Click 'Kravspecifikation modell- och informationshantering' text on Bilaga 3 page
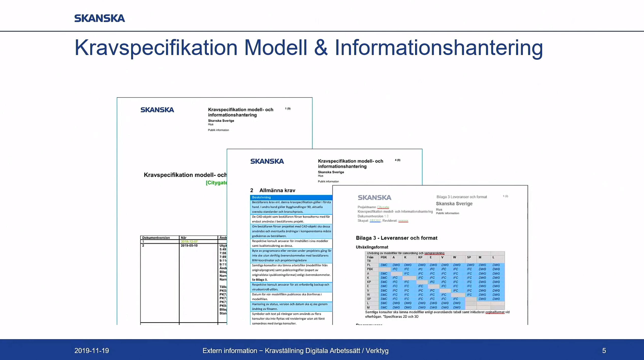This screenshot has height=360, width=644. pyautogui.click(x=395, y=212)
